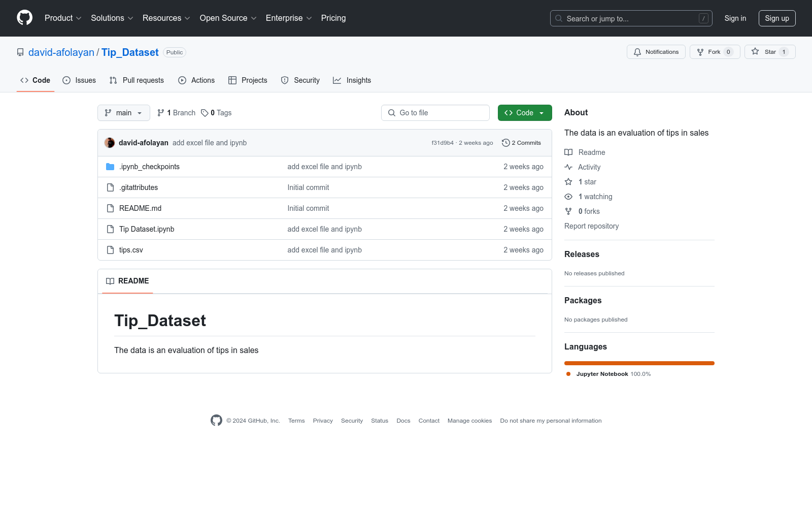Click the book icon beside Readme

click(568, 152)
